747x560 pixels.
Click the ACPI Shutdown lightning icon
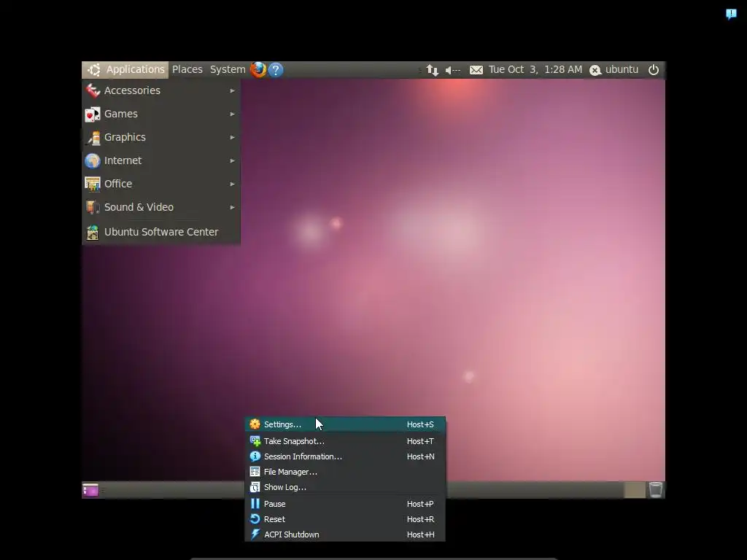(x=255, y=534)
